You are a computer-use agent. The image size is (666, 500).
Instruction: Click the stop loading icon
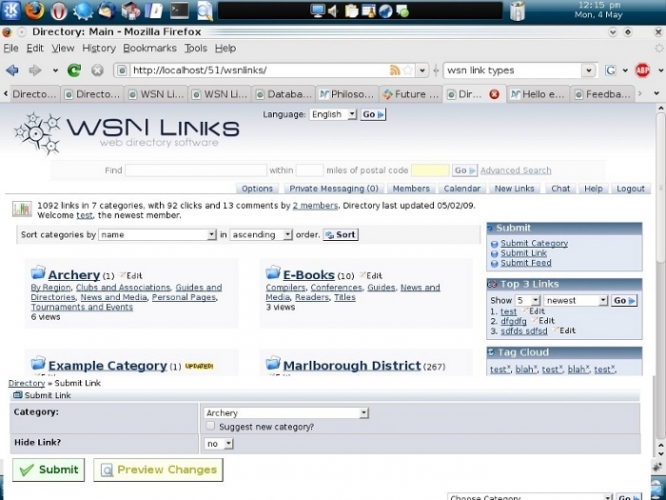[97, 71]
